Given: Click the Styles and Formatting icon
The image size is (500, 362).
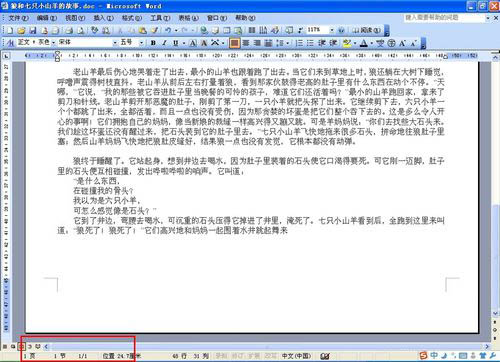Looking at the screenshot, I should [x=10, y=43].
